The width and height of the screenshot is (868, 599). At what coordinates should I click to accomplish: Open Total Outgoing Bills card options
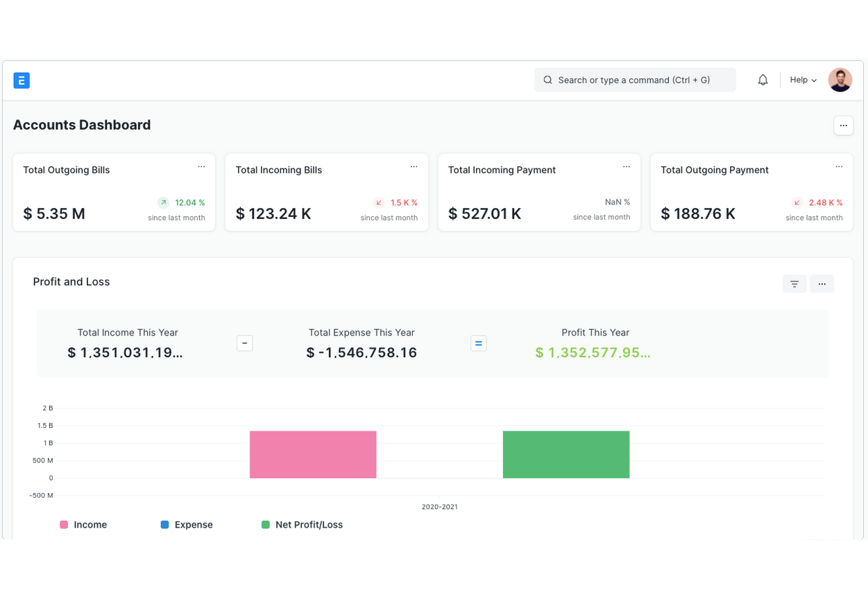tap(201, 167)
